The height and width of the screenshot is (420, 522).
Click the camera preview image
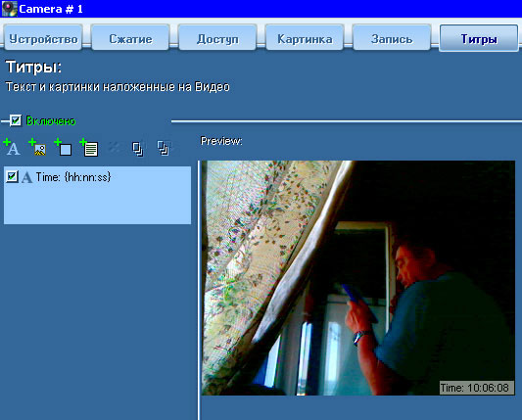click(x=358, y=278)
